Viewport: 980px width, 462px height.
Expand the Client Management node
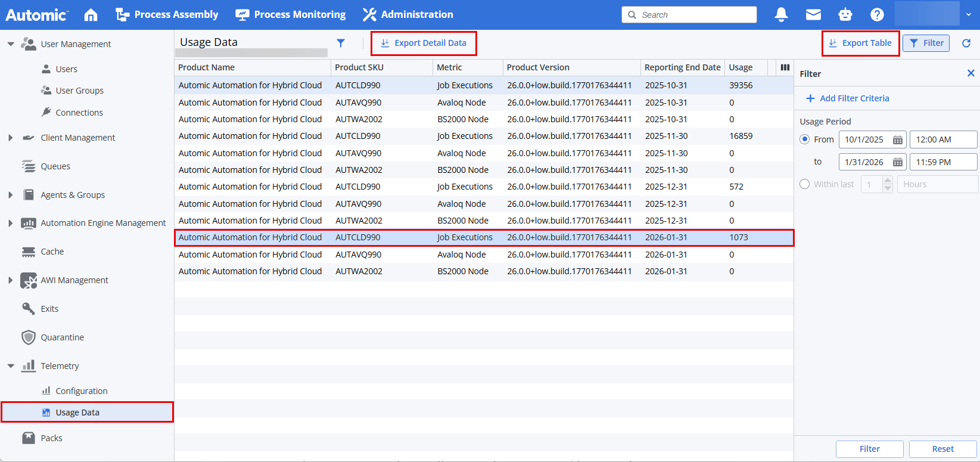tap(11, 138)
